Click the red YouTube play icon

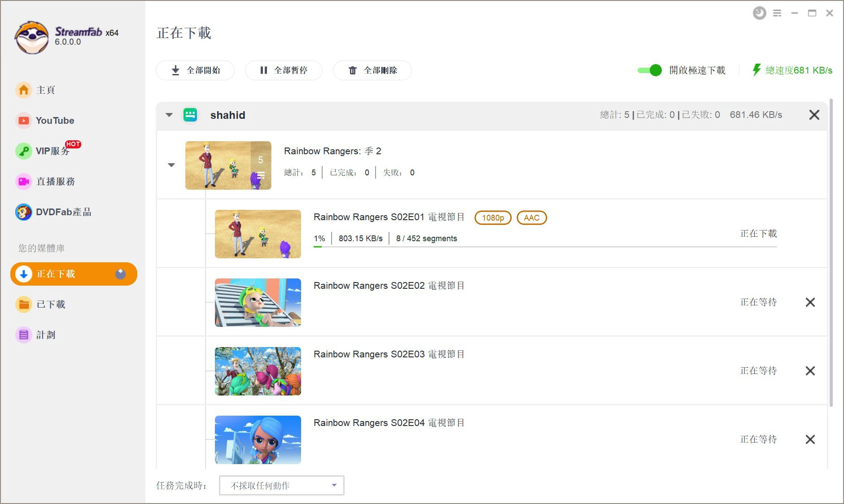(x=24, y=121)
